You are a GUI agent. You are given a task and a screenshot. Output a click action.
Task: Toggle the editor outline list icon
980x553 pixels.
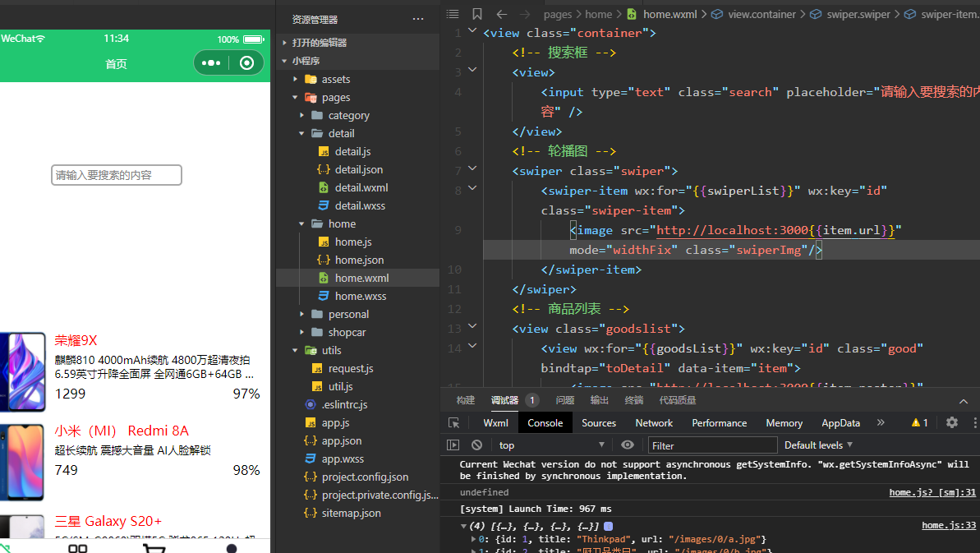[x=453, y=14]
